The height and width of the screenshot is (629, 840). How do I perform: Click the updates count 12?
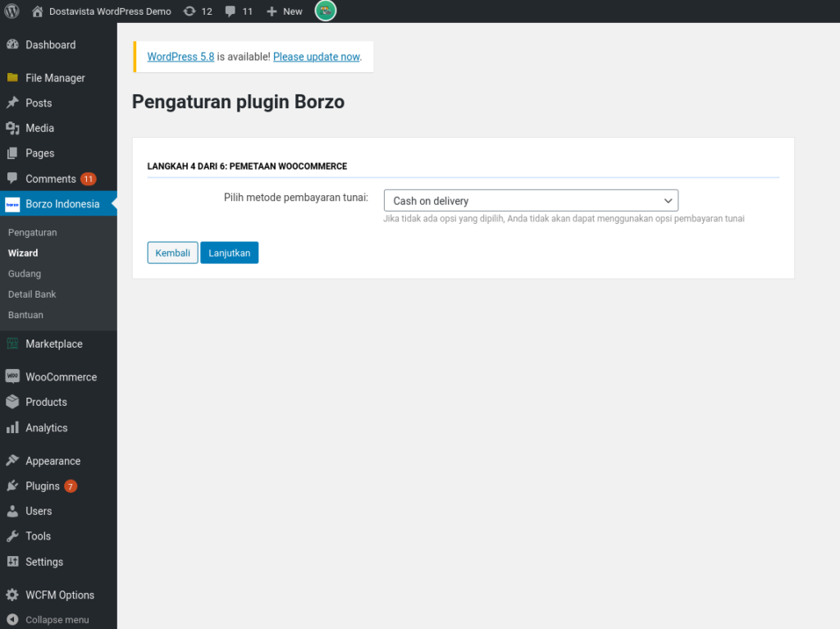[207, 11]
